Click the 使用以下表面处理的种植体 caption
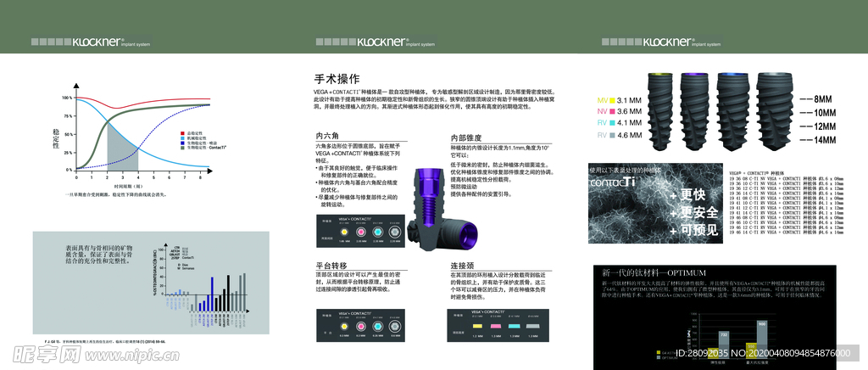This screenshot has width=868, height=370. click(x=626, y=170)
